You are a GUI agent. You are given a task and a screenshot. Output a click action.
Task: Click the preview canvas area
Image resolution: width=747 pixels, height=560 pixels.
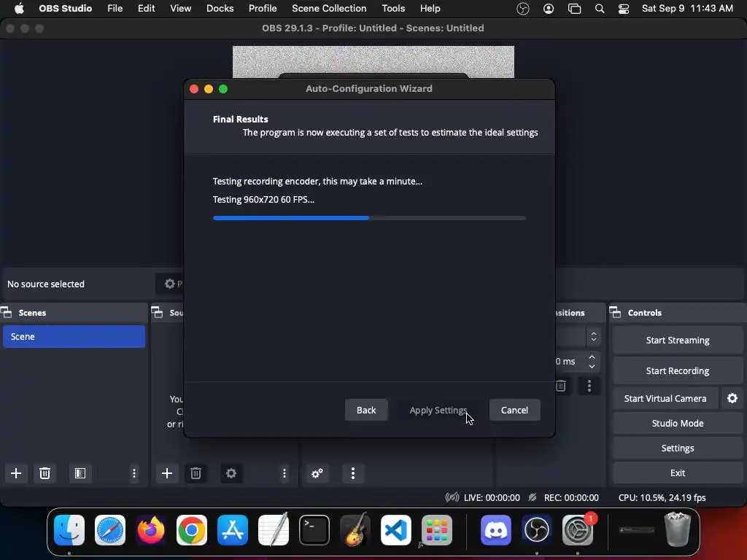pyautogui.click(x=373, y=61)
